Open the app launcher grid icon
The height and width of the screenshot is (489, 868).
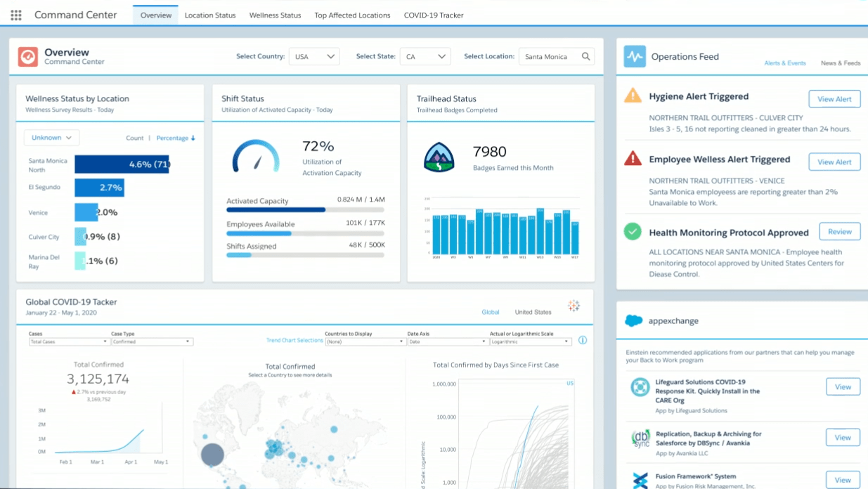coord(16,15)
